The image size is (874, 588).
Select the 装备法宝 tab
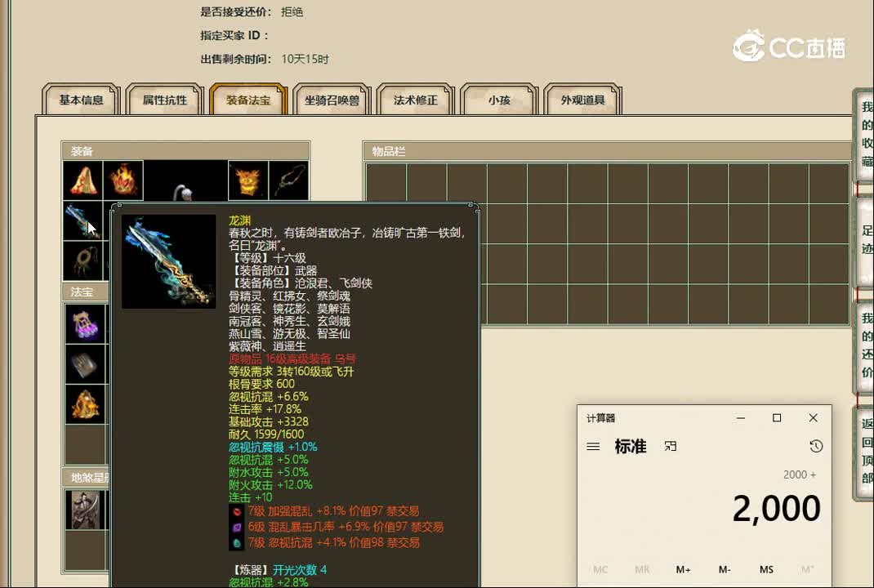pyautogui.click(x=248, y=100)
